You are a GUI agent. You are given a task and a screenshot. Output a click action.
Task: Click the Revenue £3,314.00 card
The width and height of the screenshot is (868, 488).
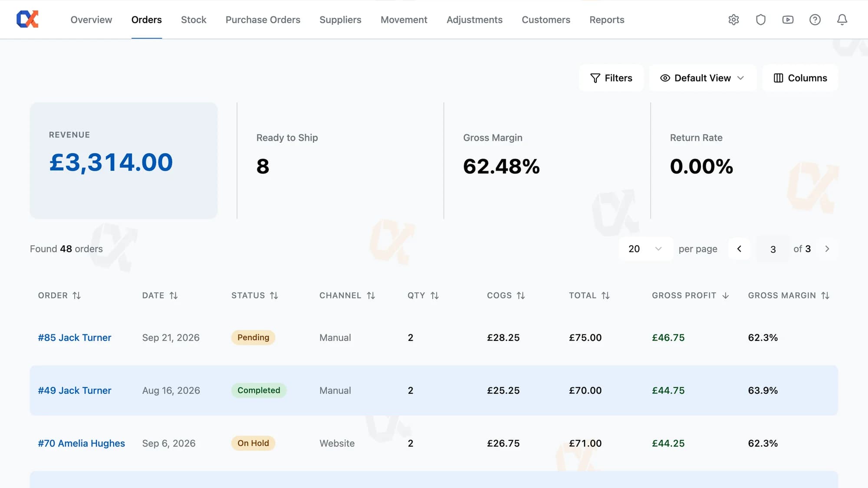pyautogui.click(x=124, y=160)
